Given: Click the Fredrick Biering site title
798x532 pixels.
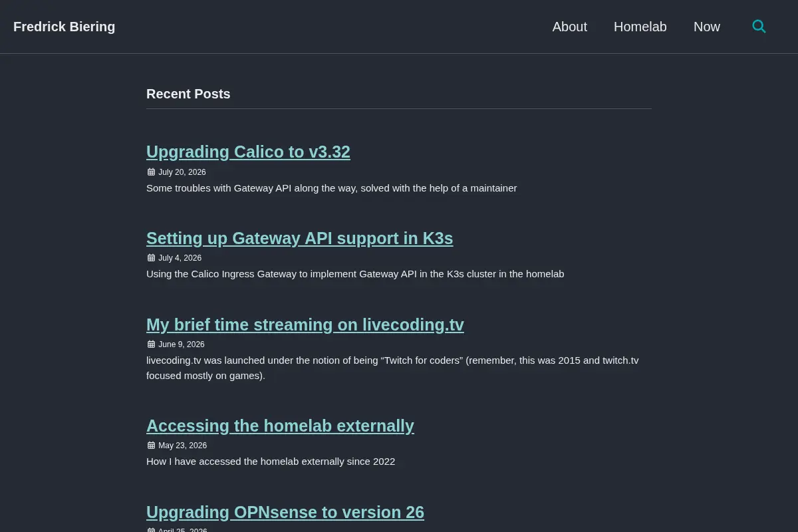Looking at the screenshot, I should (x=65, y=27).
